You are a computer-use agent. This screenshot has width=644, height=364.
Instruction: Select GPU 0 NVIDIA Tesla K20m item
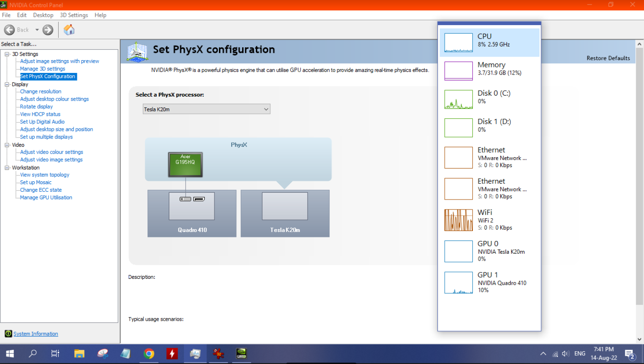pos(489,251)
